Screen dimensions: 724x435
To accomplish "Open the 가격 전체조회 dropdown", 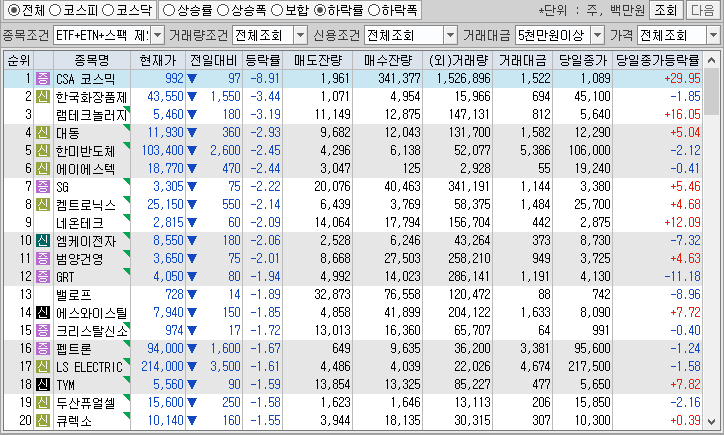I will point(713,35).
